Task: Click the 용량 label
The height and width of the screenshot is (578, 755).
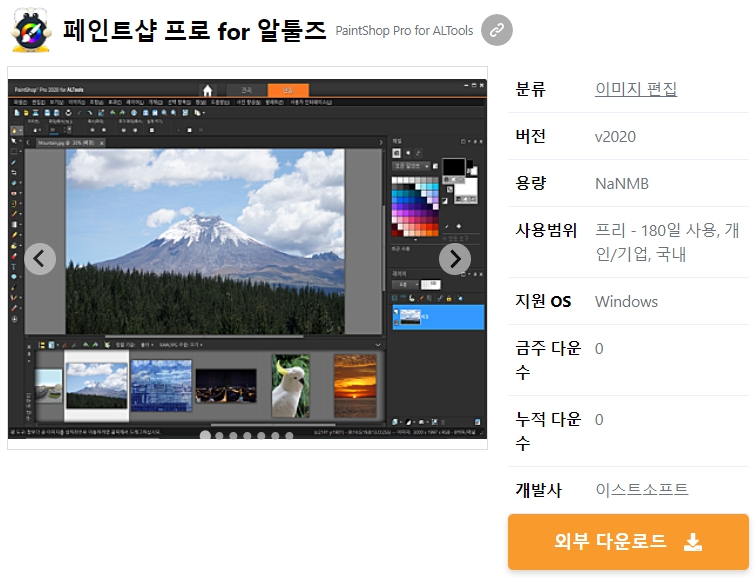Action: click(531, 184)
